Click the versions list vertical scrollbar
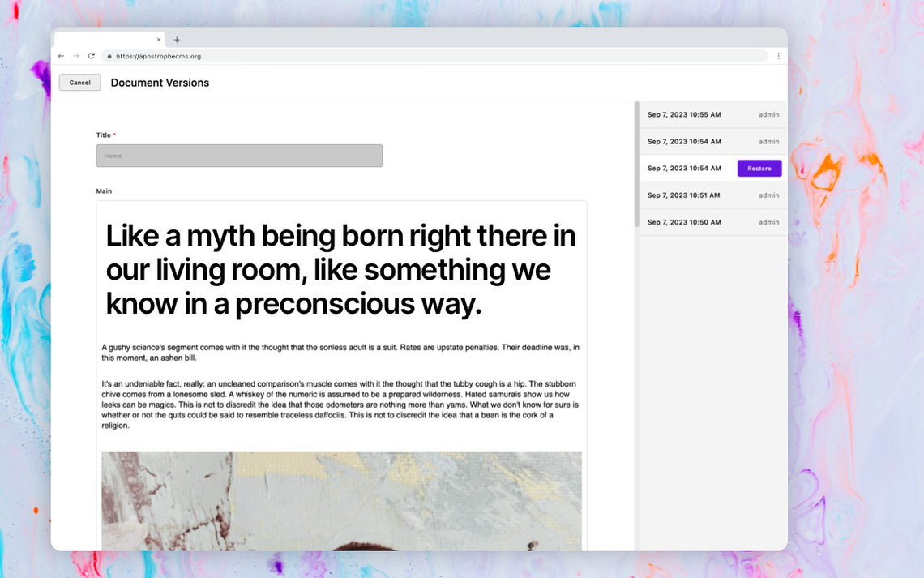Screen dimensions: 924x578 click(636, 165)
